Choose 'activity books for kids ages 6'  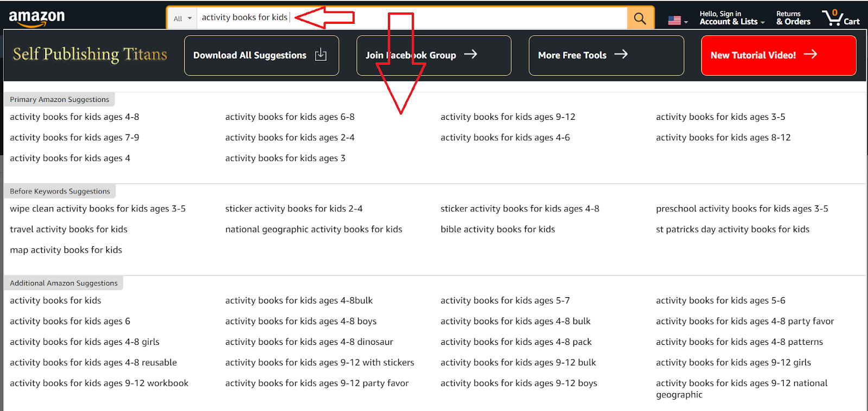(70, 321)
